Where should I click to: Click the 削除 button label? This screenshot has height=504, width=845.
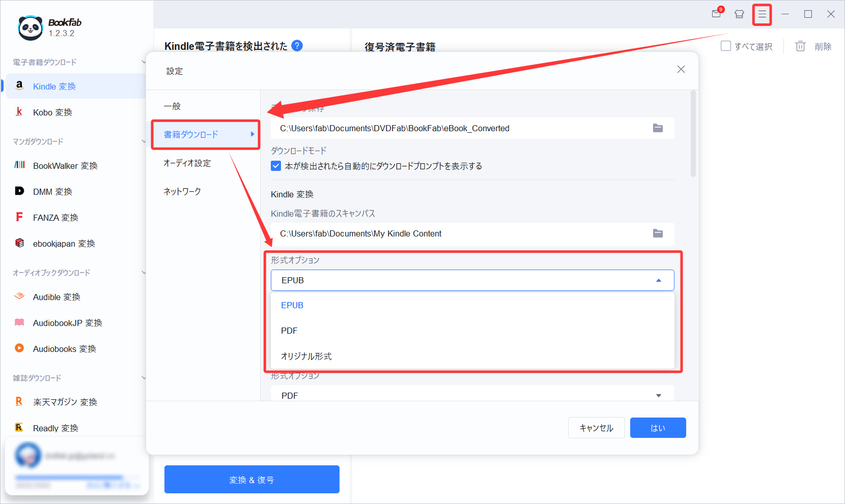coord(823,46)
